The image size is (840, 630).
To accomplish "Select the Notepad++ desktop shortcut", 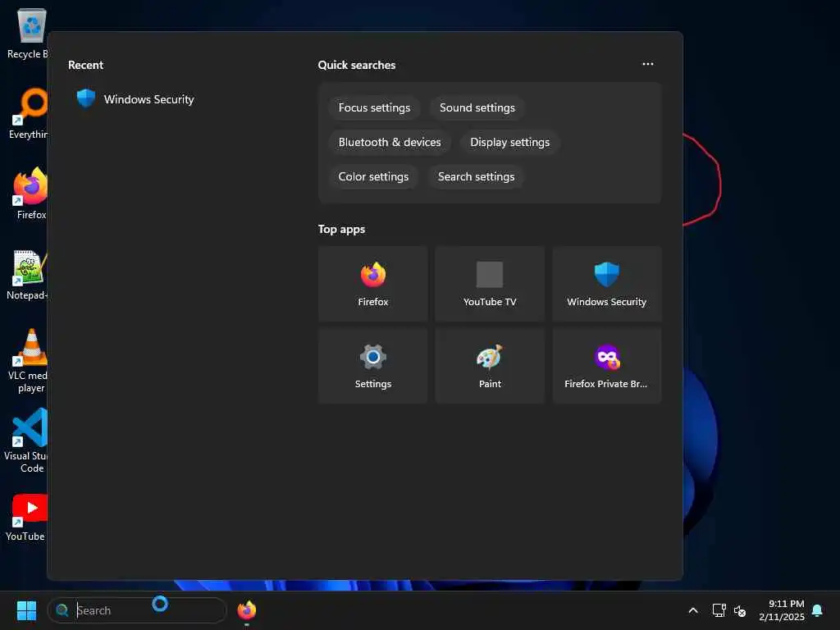I will 28,274.
